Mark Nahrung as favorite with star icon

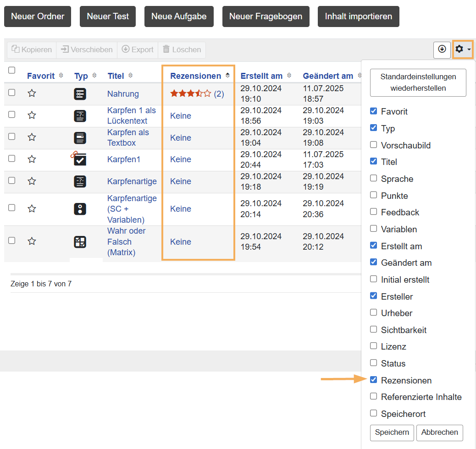[x=32, y=93]
